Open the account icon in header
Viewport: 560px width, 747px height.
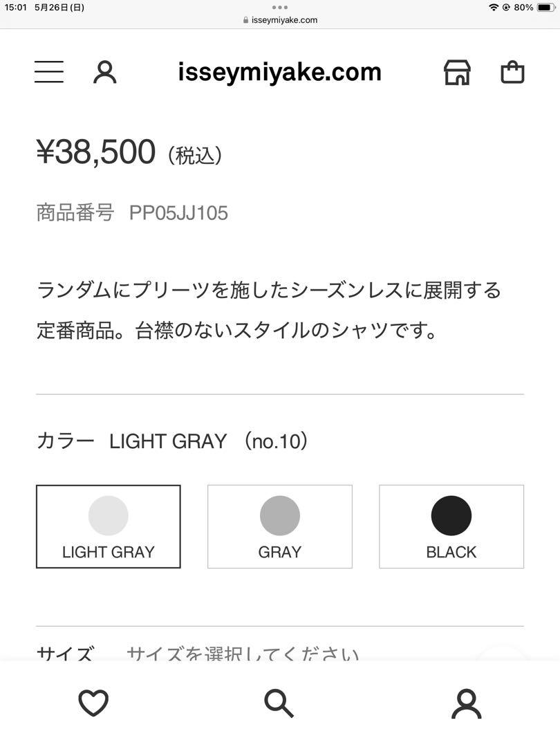point(105,73)
